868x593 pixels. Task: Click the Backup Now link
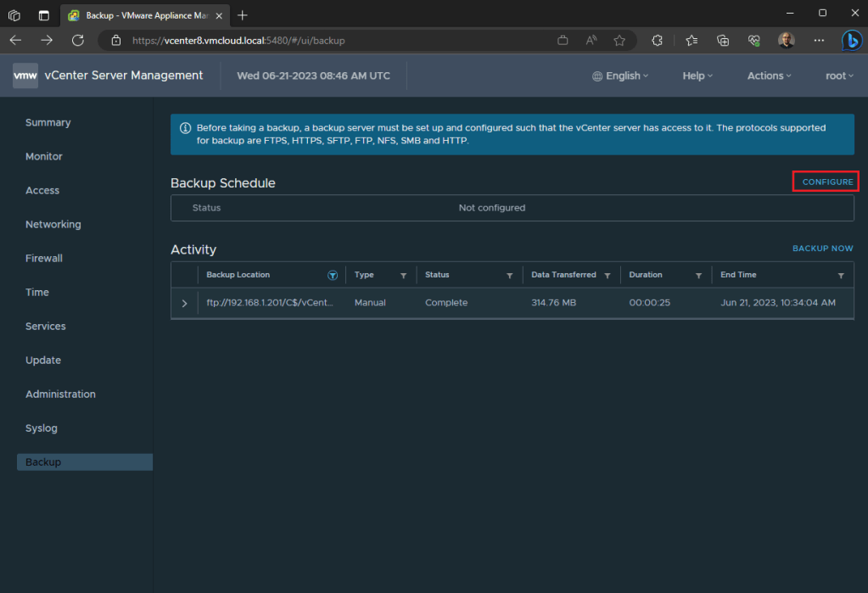coord(822,249)
